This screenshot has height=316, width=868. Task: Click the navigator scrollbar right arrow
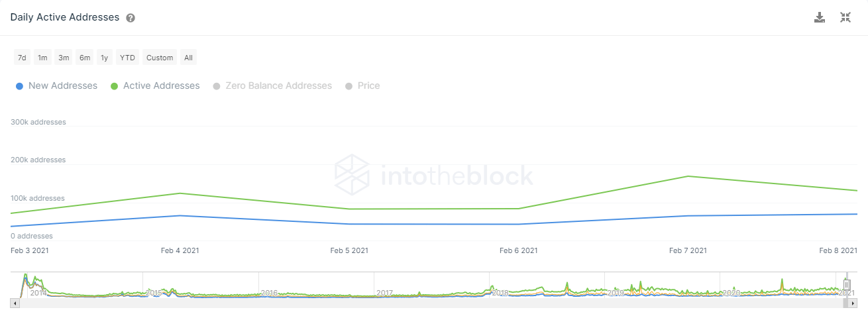853,303
